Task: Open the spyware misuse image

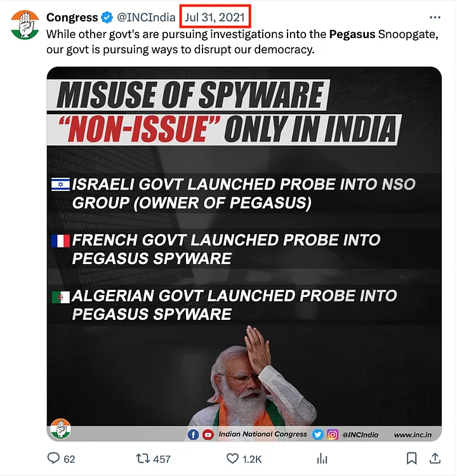Action: [244, 254]
